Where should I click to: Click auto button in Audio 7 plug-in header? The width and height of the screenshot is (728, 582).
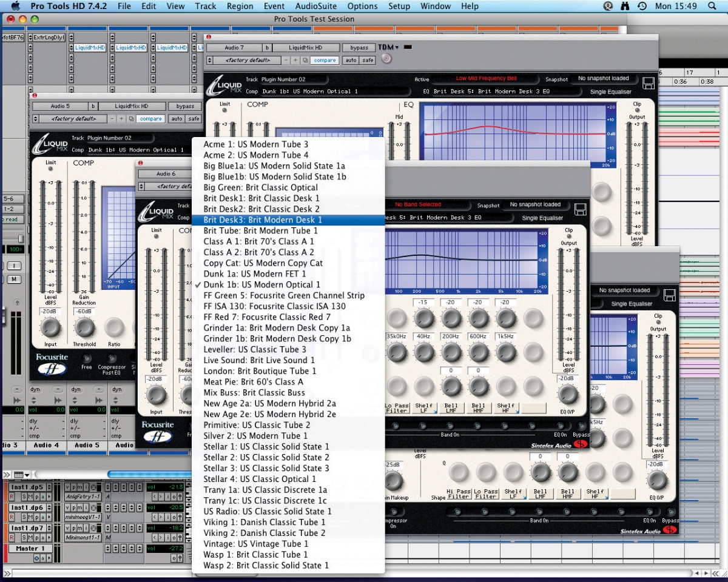click(351, 61)
